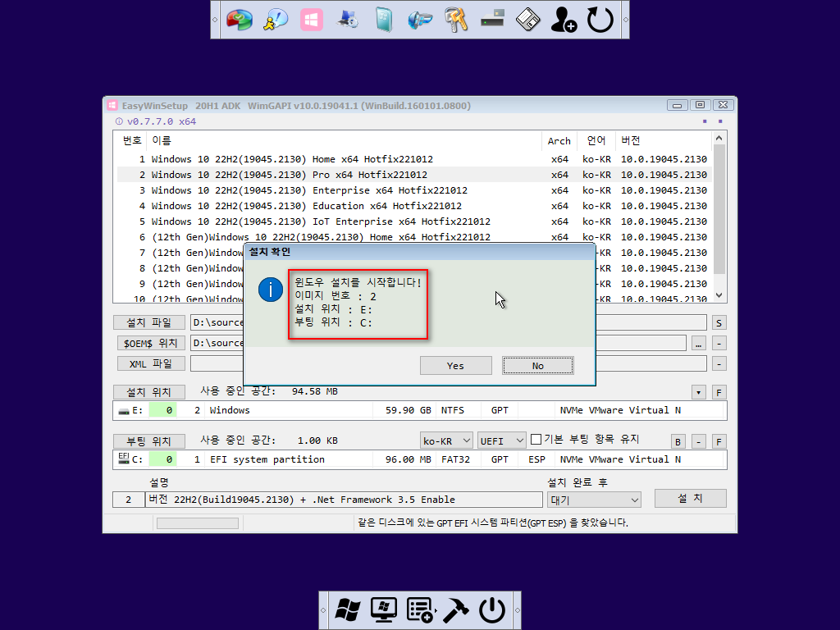Image resolution: width=840 pixels, height=630 pixels.
Task: Click the EasyWinSetup title bar app icon
Action: (112, 106)
